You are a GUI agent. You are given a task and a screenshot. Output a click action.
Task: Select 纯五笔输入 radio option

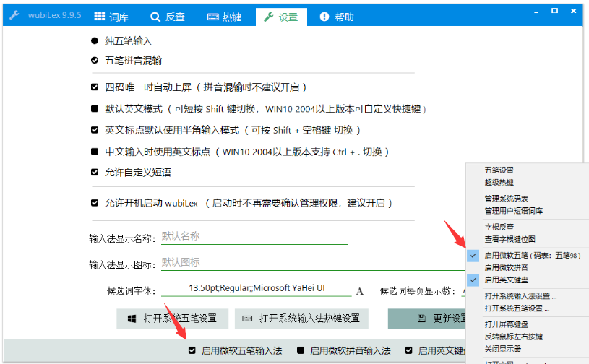95,41
